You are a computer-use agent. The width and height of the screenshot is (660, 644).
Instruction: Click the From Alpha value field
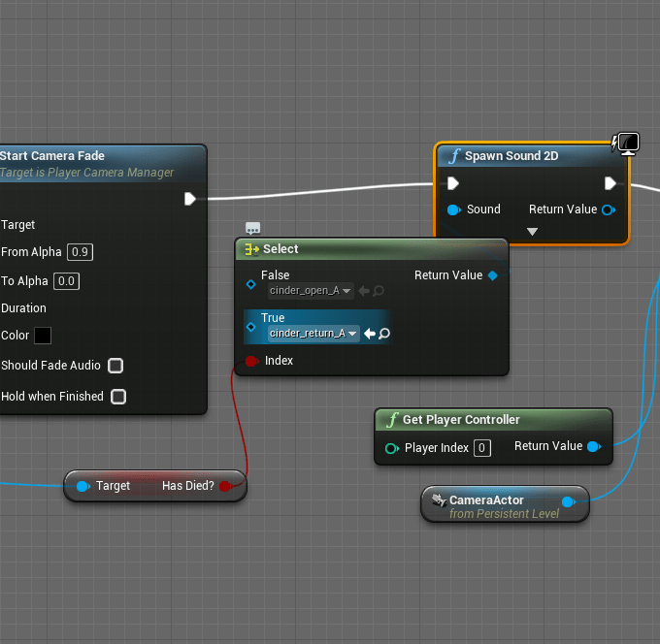81,252
